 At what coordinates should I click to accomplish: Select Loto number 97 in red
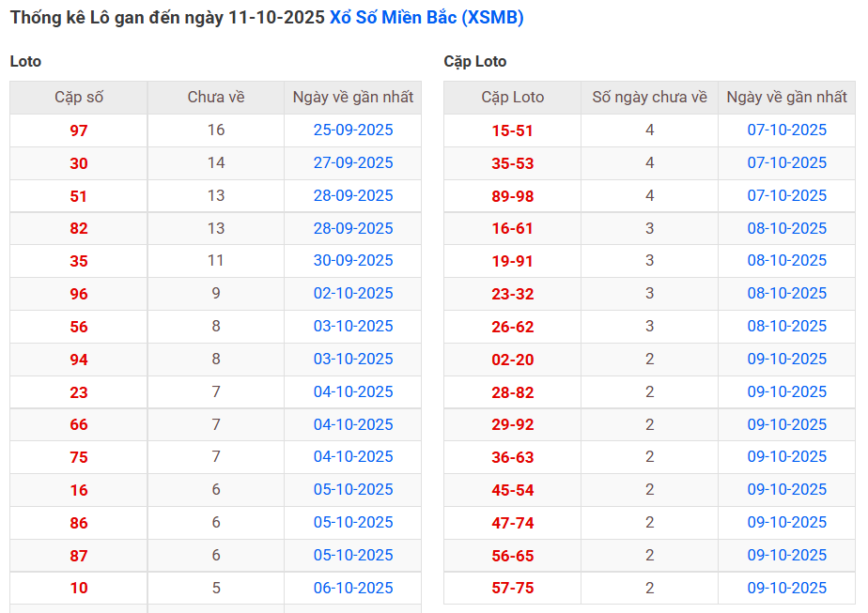79,131
